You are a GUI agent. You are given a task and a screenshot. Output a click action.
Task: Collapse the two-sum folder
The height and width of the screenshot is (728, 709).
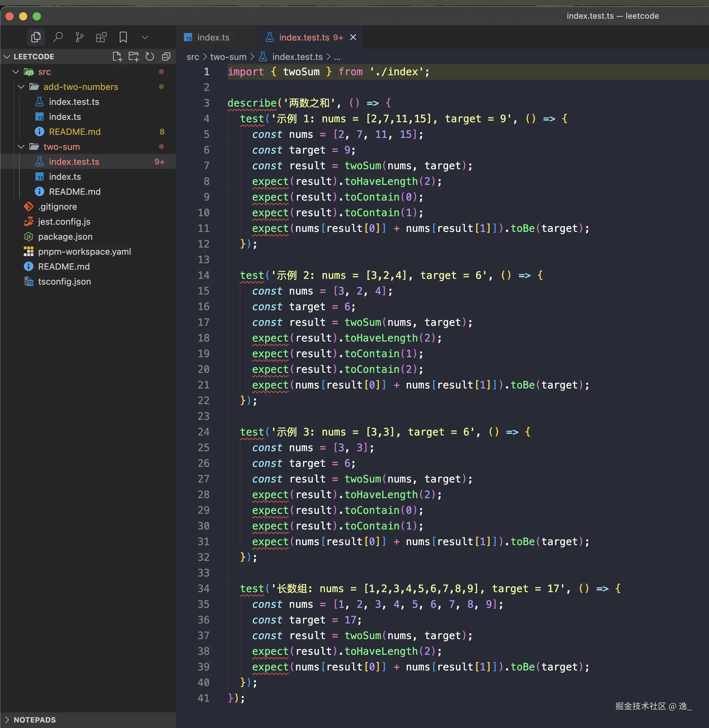click(21, 147)
